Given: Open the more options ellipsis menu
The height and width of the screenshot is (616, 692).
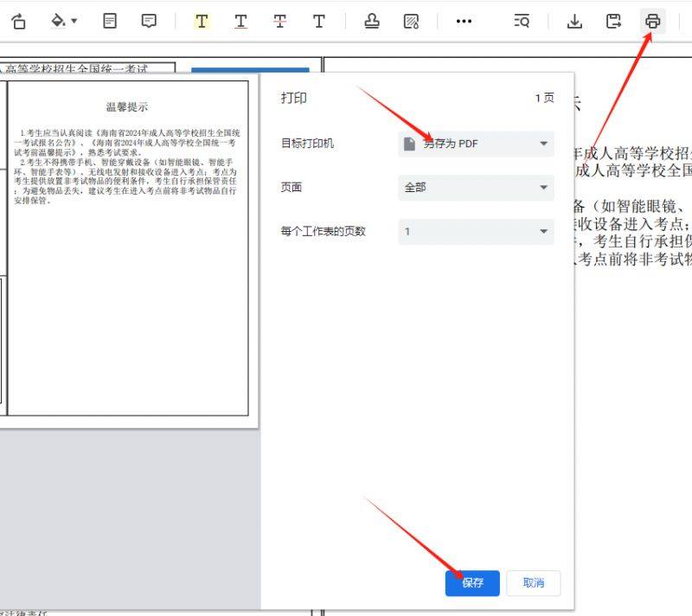Looking at the screenshot, I should [x=464, y=22].
